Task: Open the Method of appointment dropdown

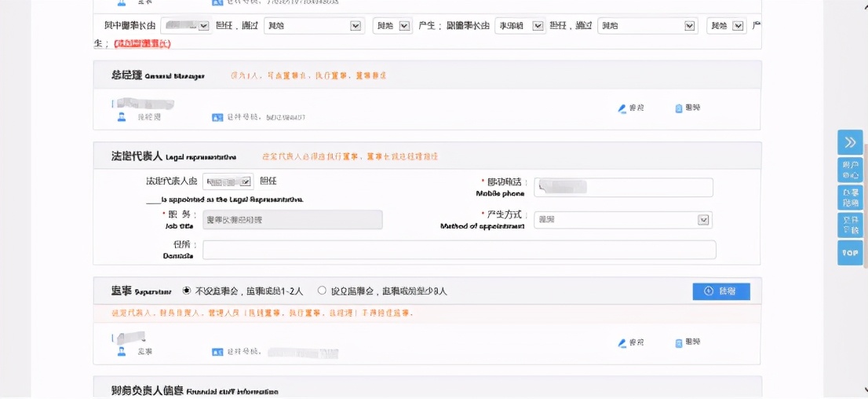Action: 623,220
